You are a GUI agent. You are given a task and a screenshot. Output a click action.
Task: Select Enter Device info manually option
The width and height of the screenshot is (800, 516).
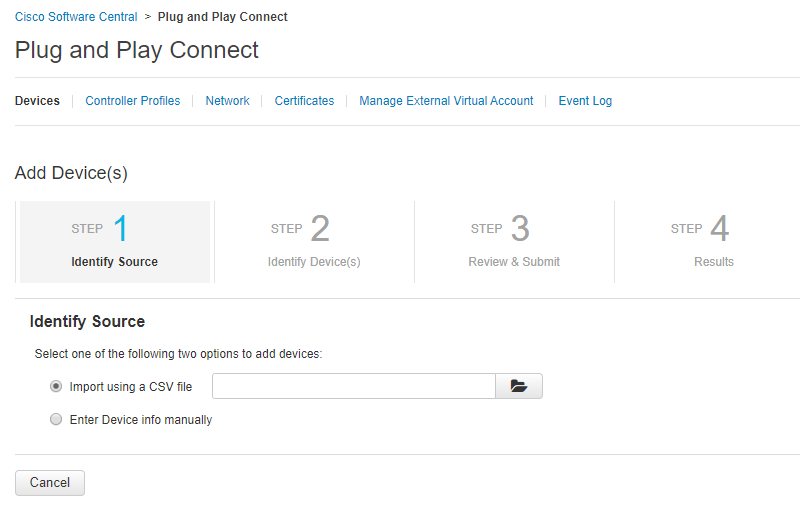56,420
